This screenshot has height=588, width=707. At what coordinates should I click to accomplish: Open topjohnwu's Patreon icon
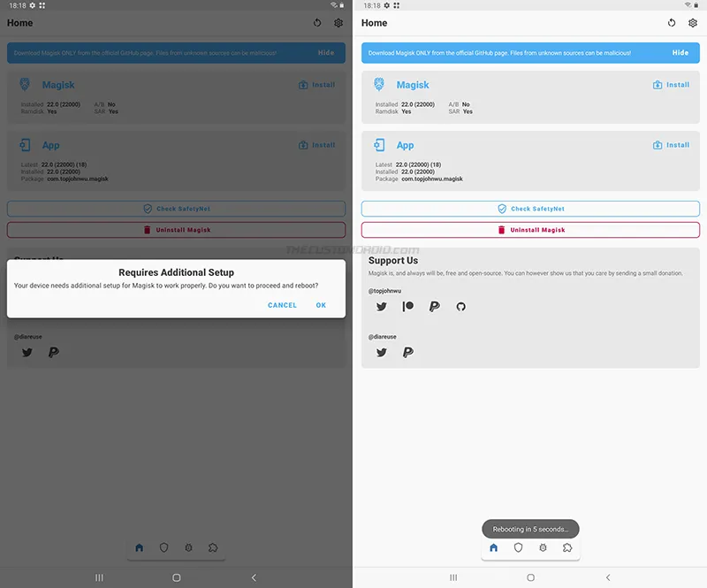tap(408, 307)
